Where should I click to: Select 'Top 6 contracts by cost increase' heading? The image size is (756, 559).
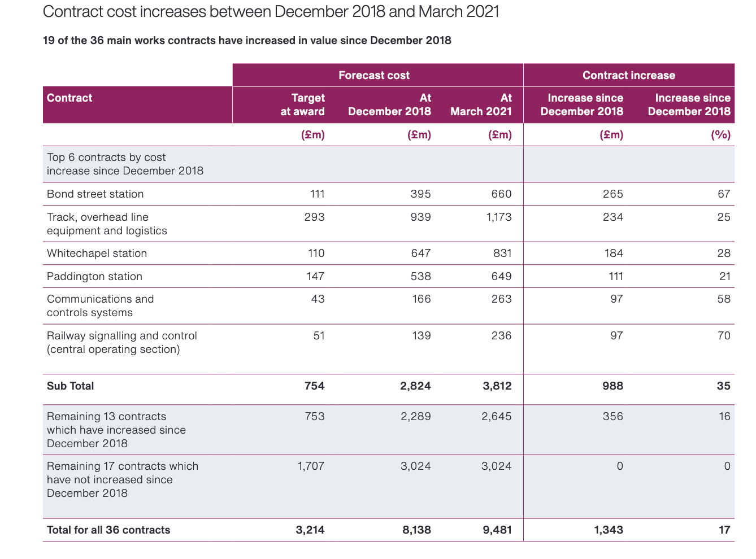(x=125, y=164)
